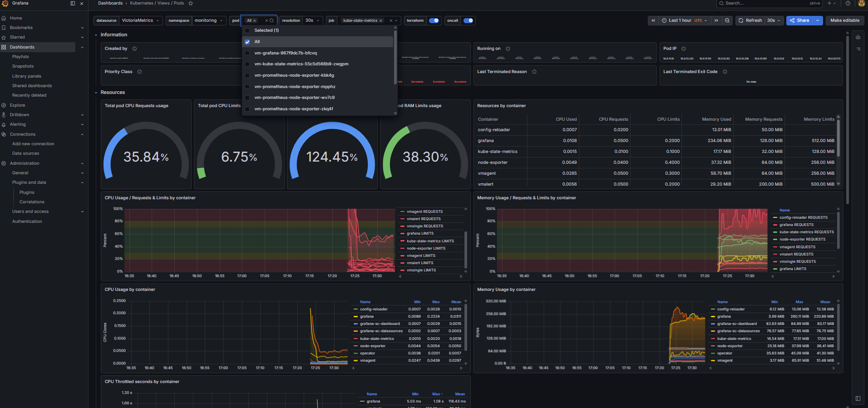Click the Share button
Screen dimensions: 868x408
(x=799, y=20)
